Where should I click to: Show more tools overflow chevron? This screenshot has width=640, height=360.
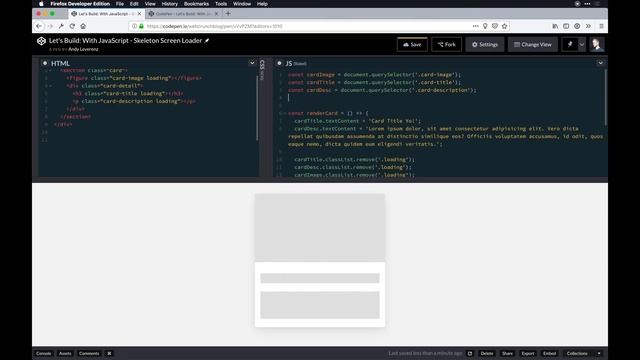click(x=588, y=26)
